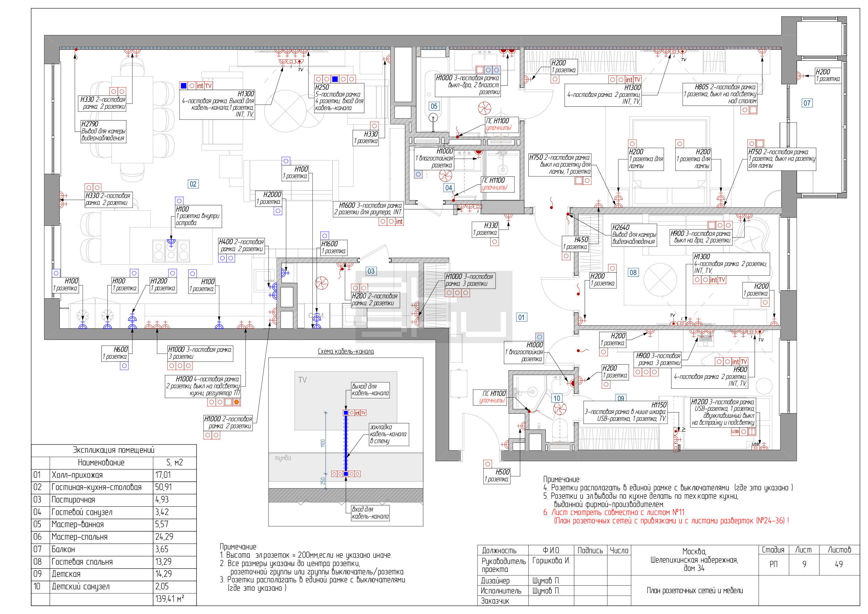Click the int symbol in H1600 router legend
This screenshot has height=614, width=868.
[399, 222]
